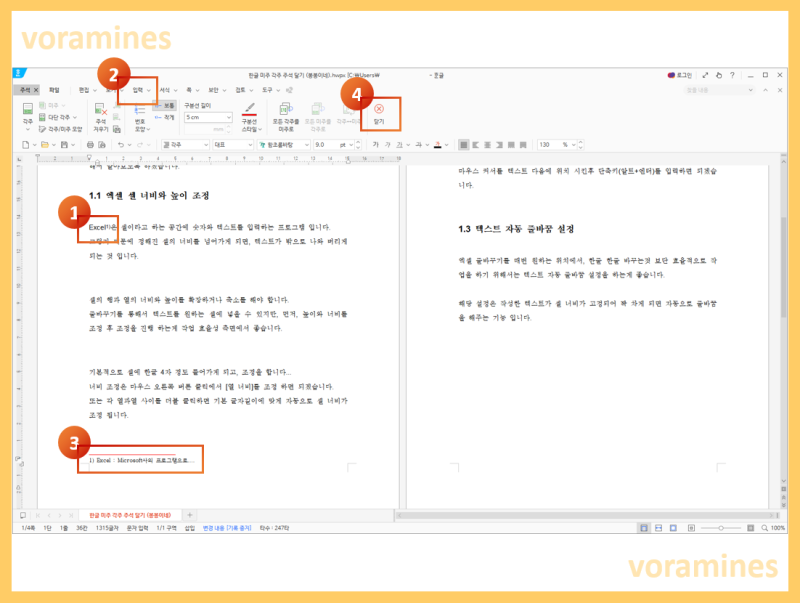
Task: Toggle bold 가 formatting
Action: pyautogui.click(x=376, y=145)
